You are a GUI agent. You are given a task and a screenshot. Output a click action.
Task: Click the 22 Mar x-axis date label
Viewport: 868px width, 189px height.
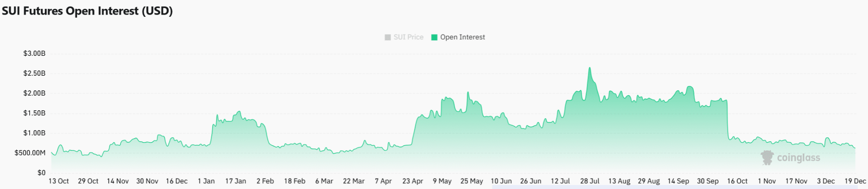[x=353, y=181]
